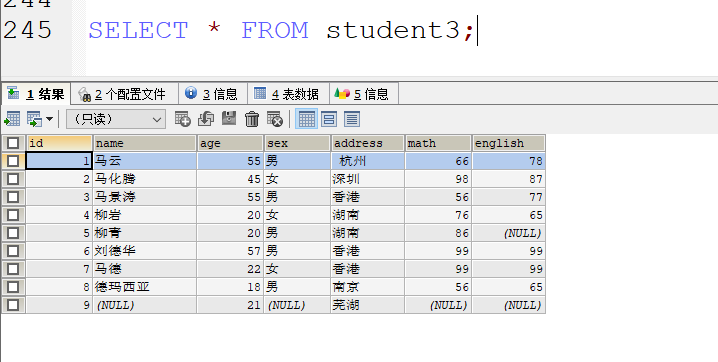Click the export result set icon

click(12, 119)
